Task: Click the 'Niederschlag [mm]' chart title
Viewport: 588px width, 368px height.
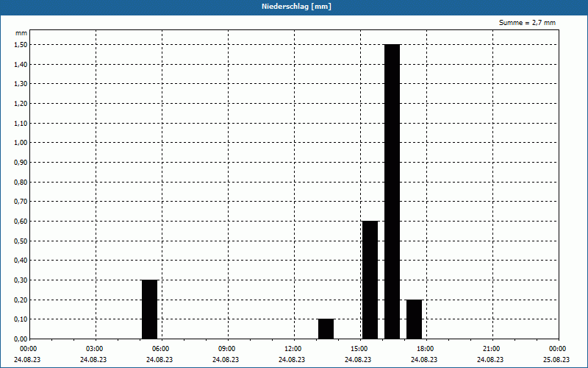Action: pos(296,7)
